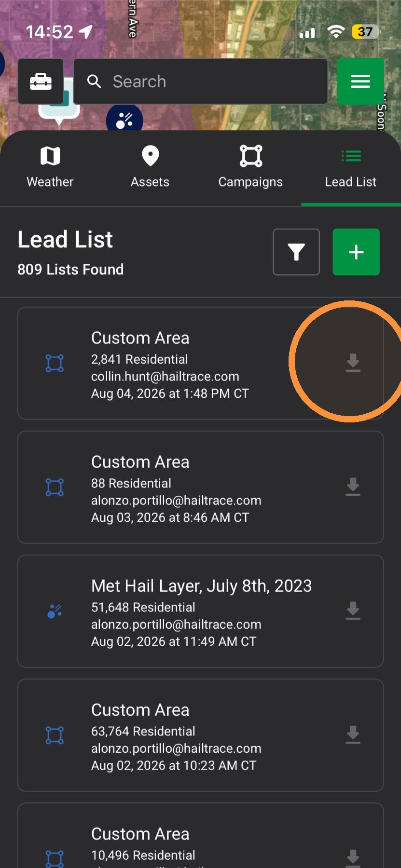
Task: Open the Campaigns tab
Action: [x=250, y=167]
